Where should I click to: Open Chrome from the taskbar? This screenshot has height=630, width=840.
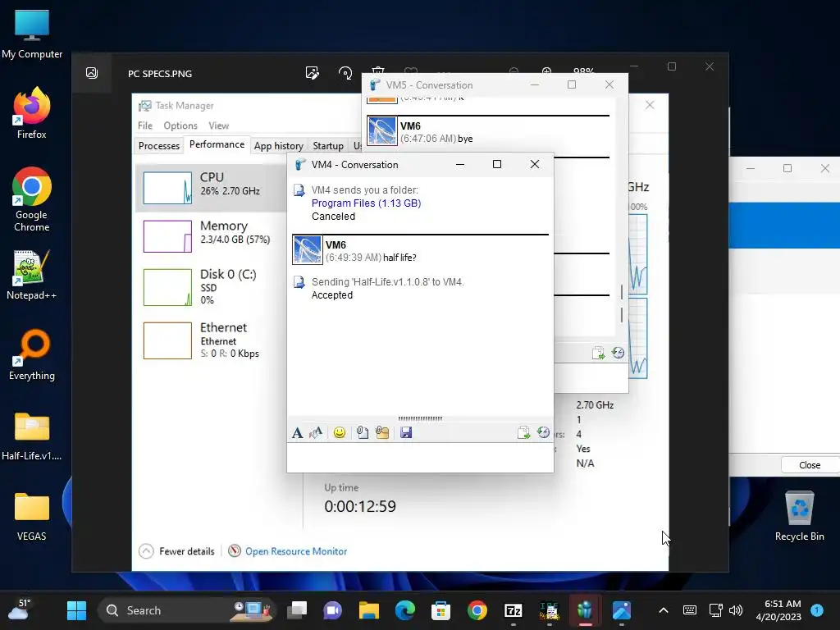[477, 610]
